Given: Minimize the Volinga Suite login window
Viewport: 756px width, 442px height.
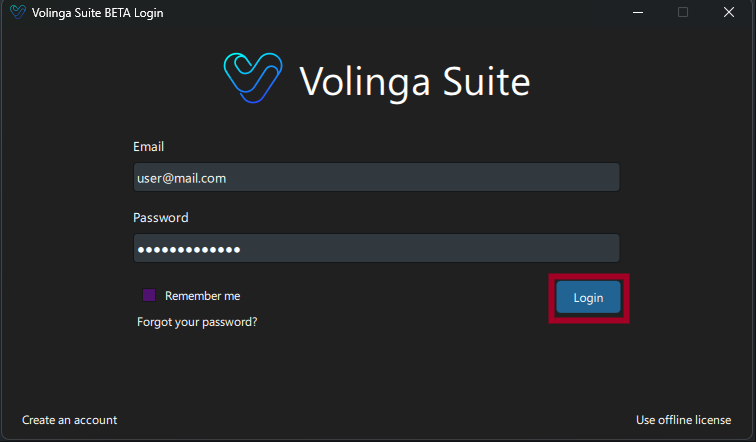Looking at the screenshot, I should pyautogui.click(x=638, y=13).
